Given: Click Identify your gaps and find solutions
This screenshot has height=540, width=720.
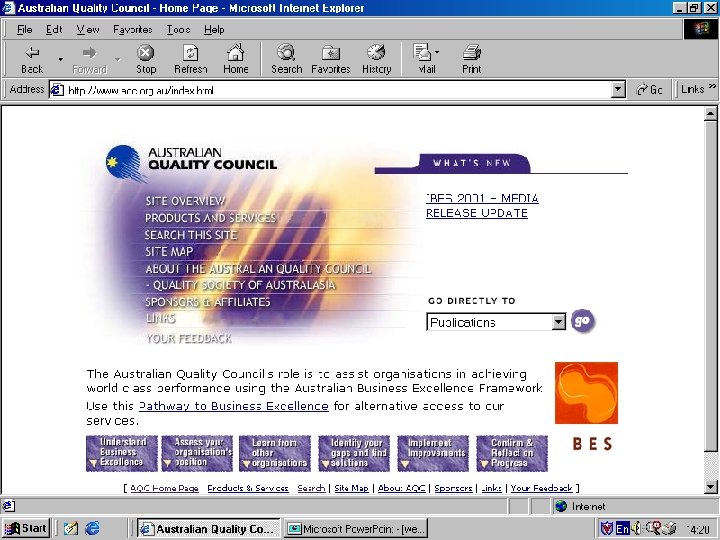Looking at the screenshot, I should pos(354,453).
